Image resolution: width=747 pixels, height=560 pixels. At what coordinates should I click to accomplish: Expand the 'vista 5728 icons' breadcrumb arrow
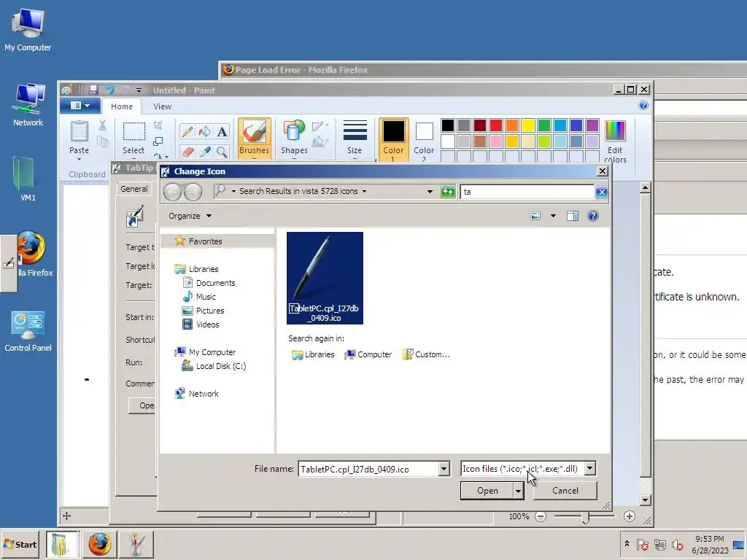pyautogui.click(x=365, y=192)
